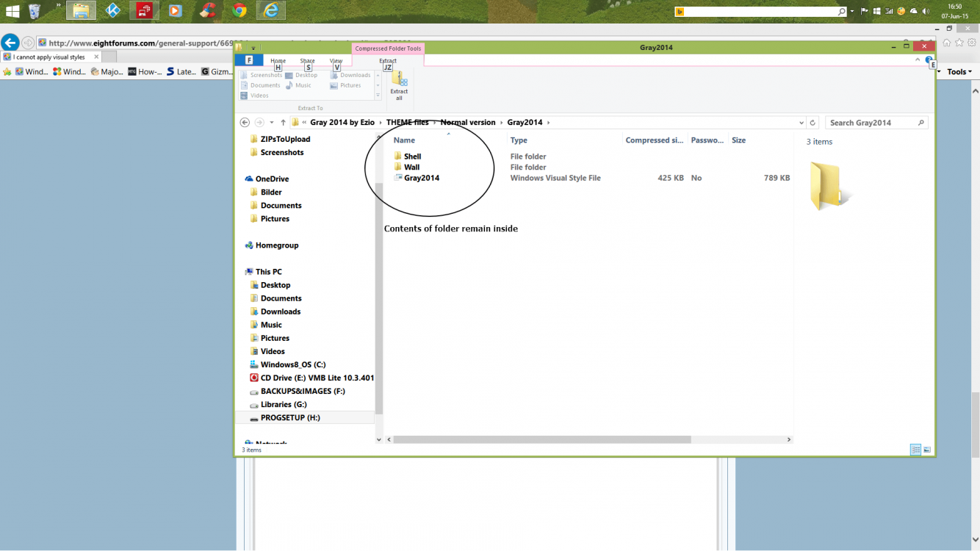
Task: Choose Pictures in Extract To gallery
Action: point(345,85)
